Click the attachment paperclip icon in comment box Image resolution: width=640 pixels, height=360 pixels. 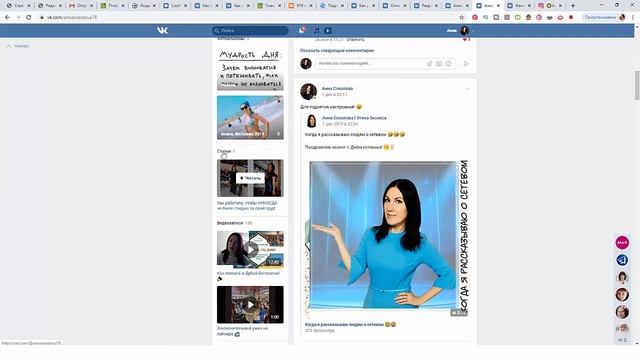pos(429,64)
